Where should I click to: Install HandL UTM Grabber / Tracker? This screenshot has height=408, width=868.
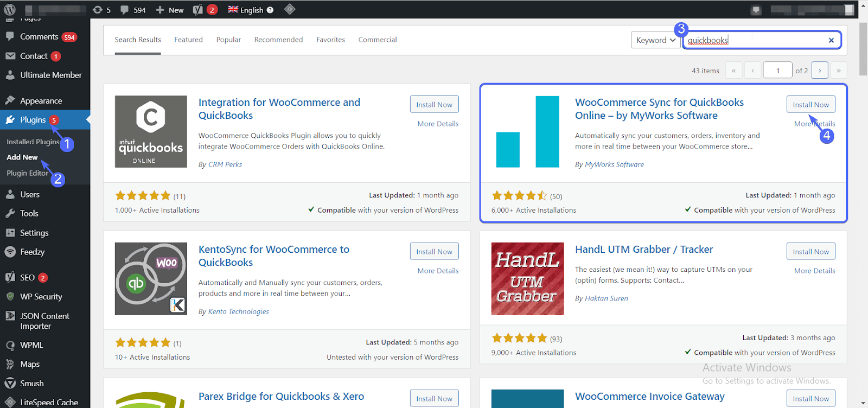810,252
